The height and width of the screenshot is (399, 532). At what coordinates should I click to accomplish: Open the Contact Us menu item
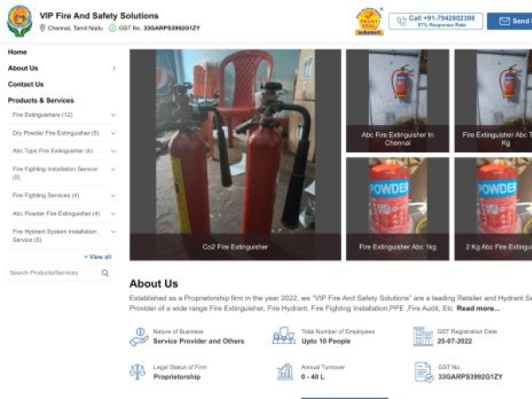pos(26,84)
